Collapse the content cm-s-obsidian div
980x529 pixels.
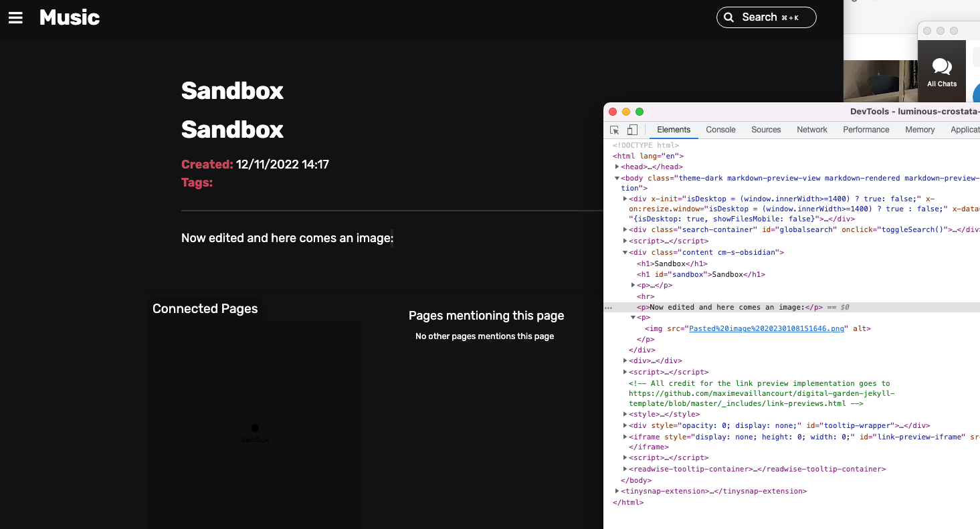pyautogui.click(x=625, y=252)
